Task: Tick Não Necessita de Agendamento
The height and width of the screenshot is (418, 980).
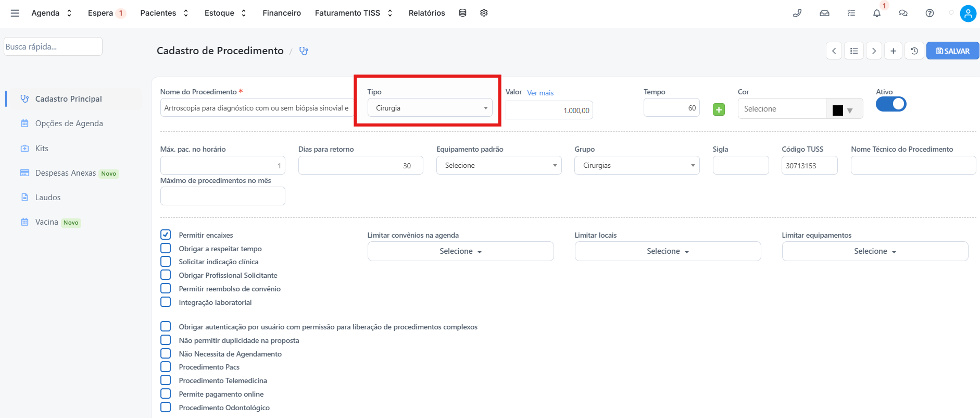Action: click(166, 353)
